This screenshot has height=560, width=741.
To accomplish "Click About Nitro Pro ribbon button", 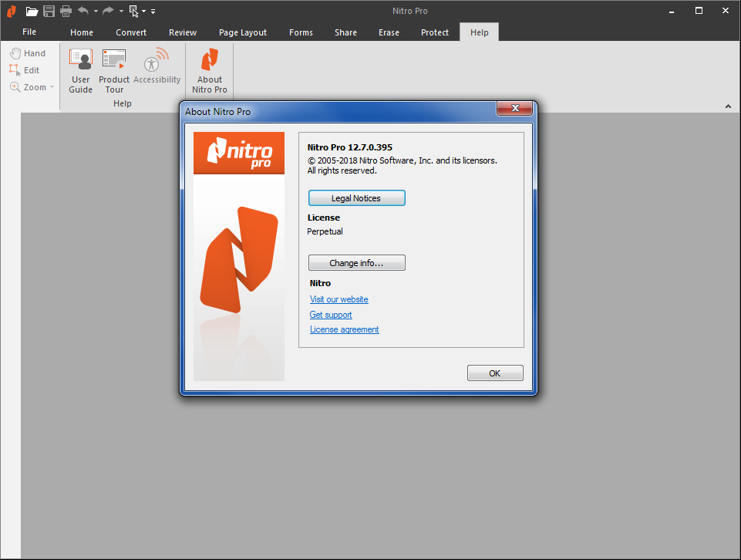I will point(210,71).
